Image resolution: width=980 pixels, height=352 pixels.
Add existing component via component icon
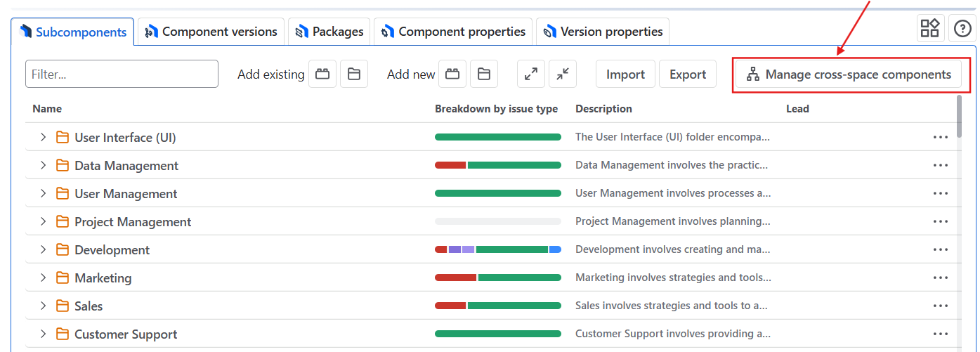click(322, 74)
